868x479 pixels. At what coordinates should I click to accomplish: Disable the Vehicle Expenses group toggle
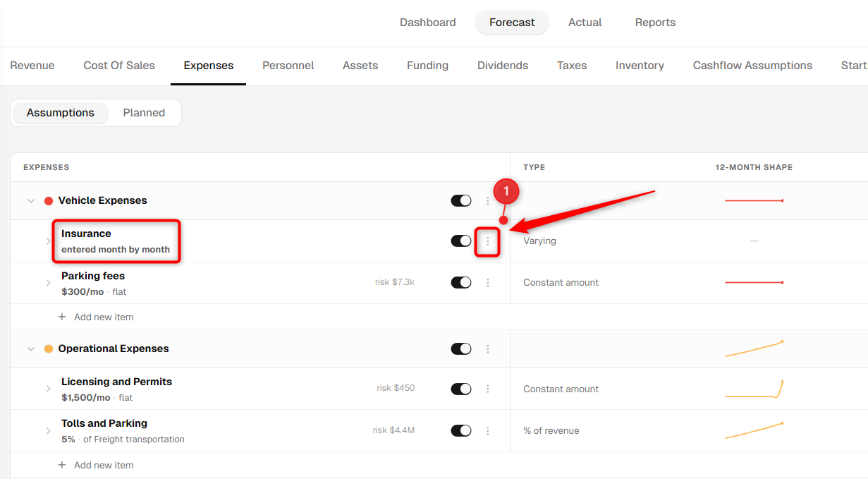tap(461, 201)
